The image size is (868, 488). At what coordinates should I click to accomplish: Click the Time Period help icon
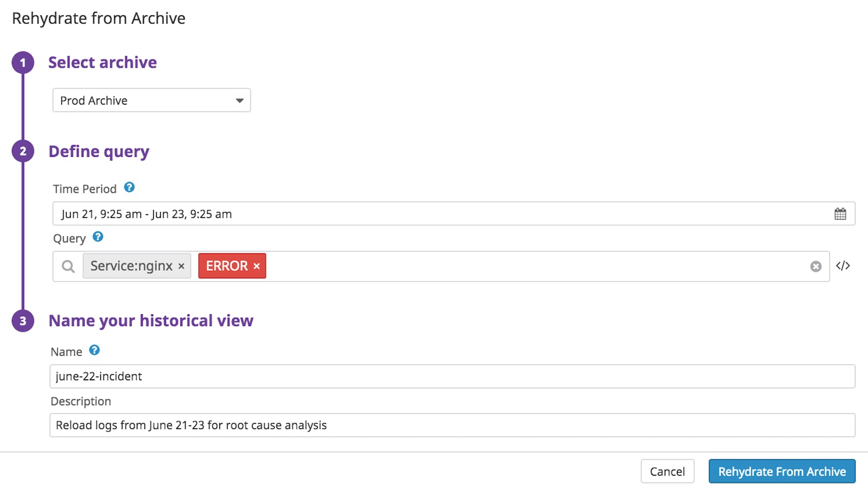click(x=130, y=188)
